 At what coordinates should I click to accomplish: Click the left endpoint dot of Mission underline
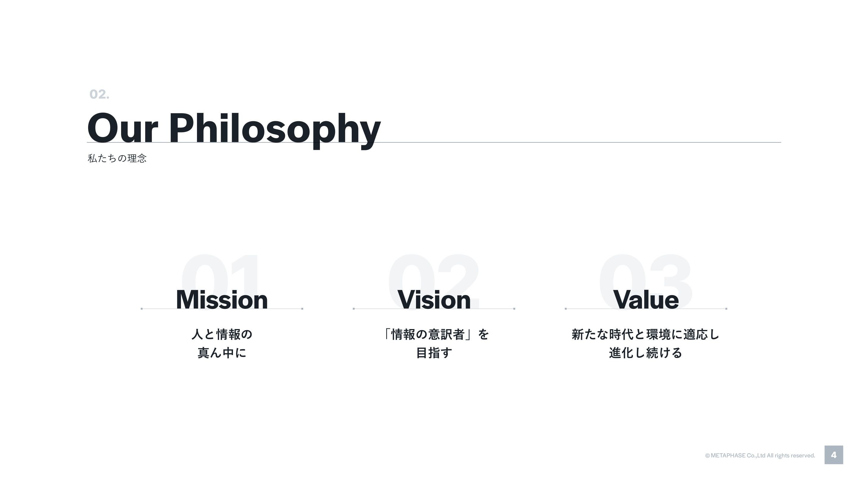(x=142, y=309)
